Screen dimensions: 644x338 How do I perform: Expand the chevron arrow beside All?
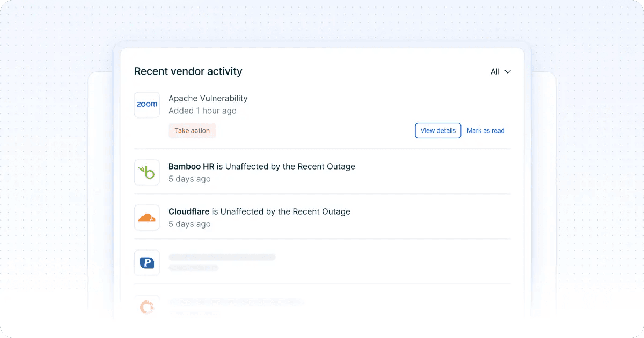pyautogui.click(x=507, y=72)
